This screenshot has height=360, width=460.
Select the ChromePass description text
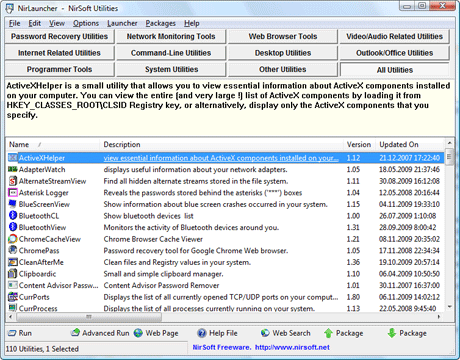pyautogui.click(x=196, y=251)
